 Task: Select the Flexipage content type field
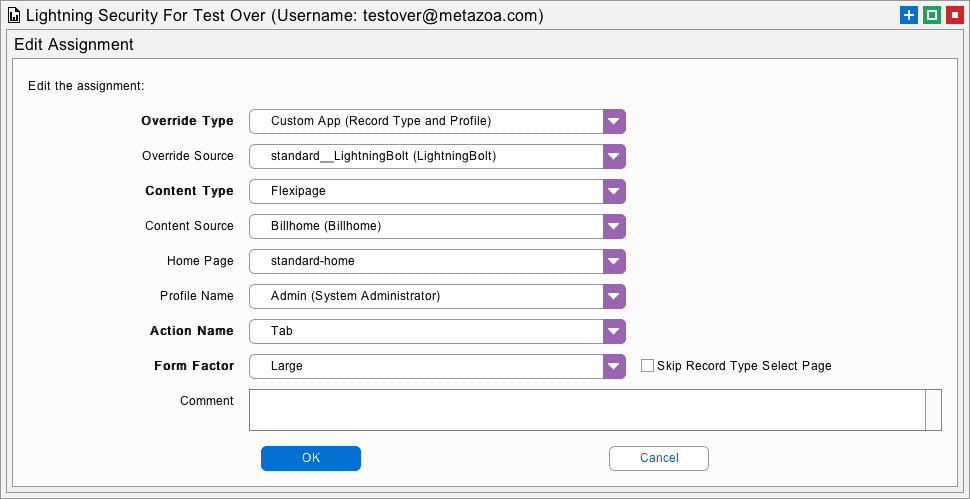426,191
